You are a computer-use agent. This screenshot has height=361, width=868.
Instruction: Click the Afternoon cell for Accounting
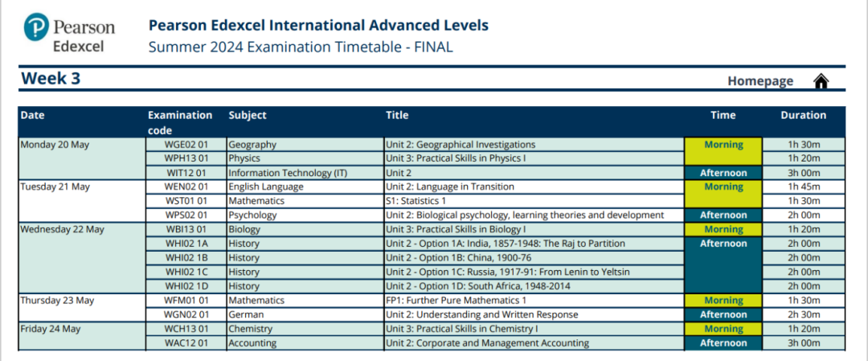click(x=723, y=343)
